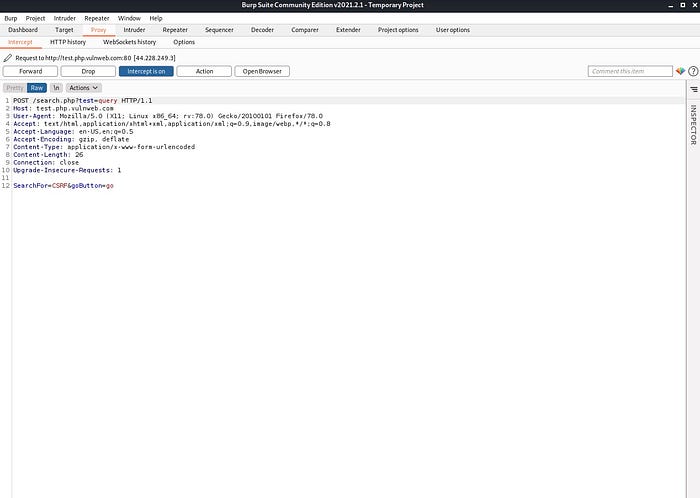Open the Proxy Options sub-tab

tap(184, 42)
